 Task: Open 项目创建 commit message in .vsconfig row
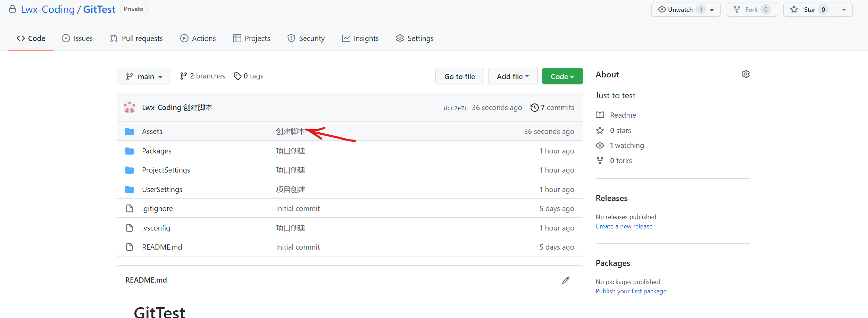291,228
